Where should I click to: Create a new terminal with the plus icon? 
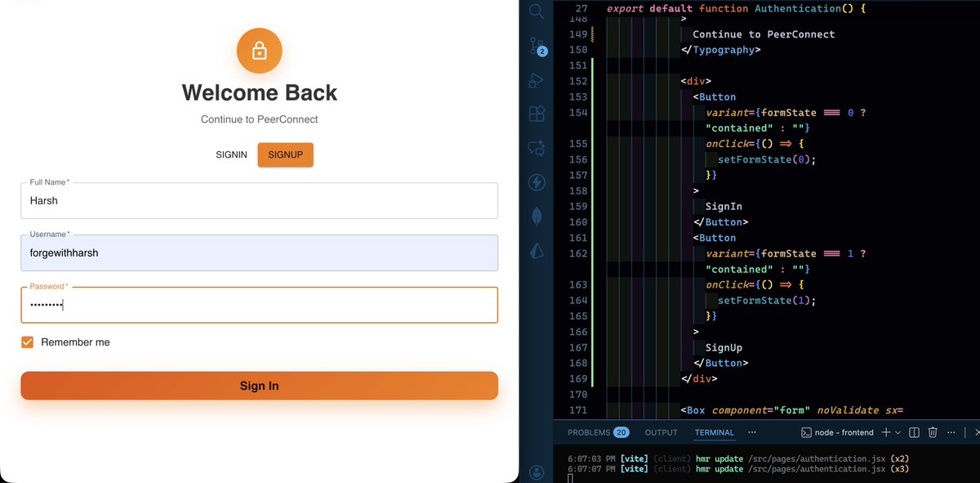point(886,432)
